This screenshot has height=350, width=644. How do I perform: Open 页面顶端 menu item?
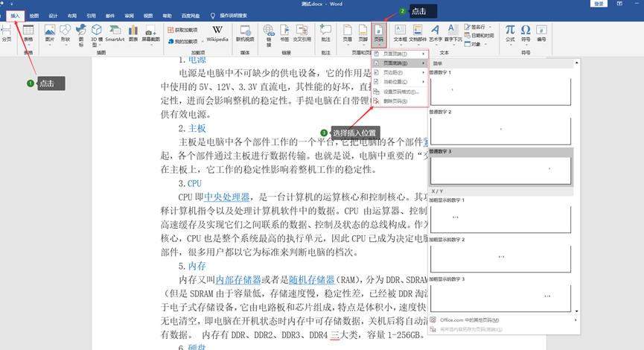coord(400,54)
